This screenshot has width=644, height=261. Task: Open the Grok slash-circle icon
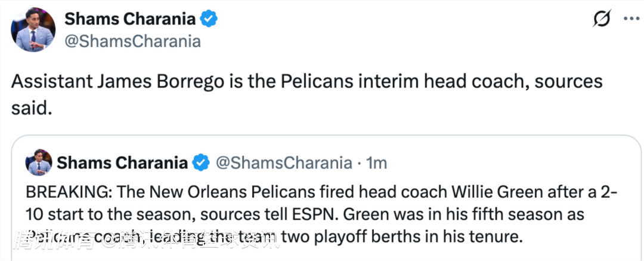click(602, 19)
